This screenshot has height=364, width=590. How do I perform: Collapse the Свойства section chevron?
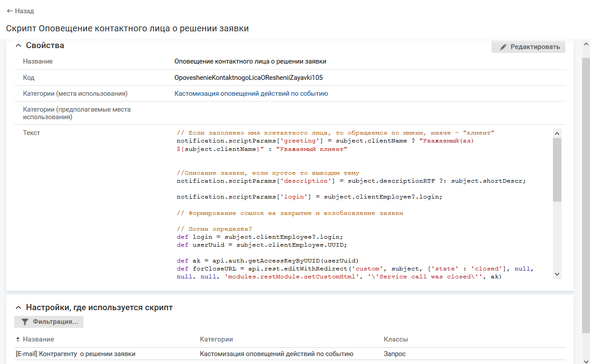pos(18,45)
